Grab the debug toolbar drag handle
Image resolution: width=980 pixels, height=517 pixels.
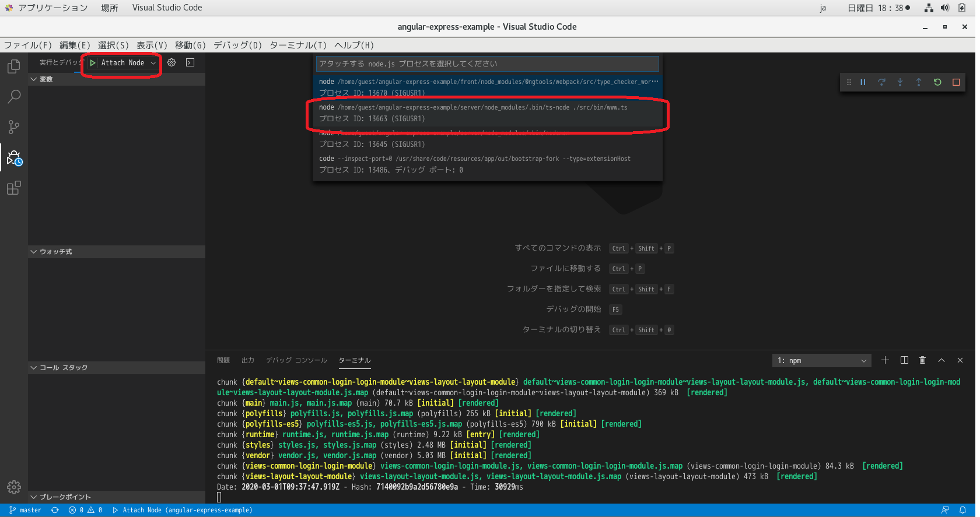point(849,82)
